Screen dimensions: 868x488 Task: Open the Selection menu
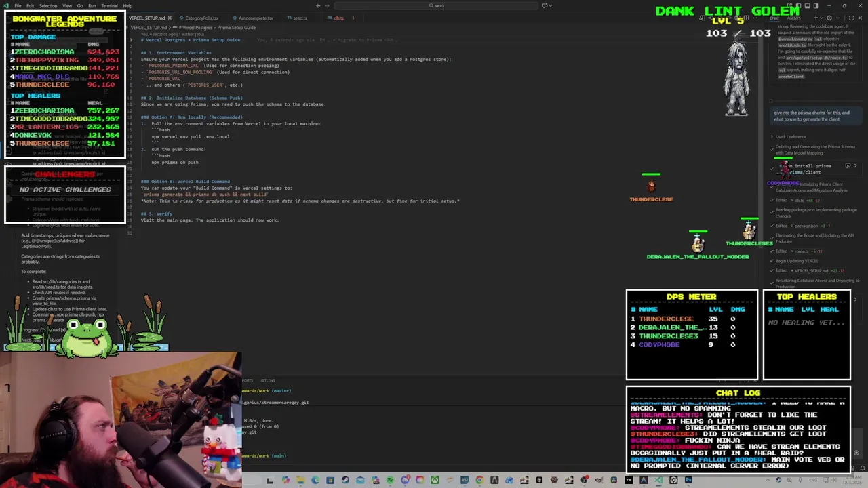tap(48, 5)
